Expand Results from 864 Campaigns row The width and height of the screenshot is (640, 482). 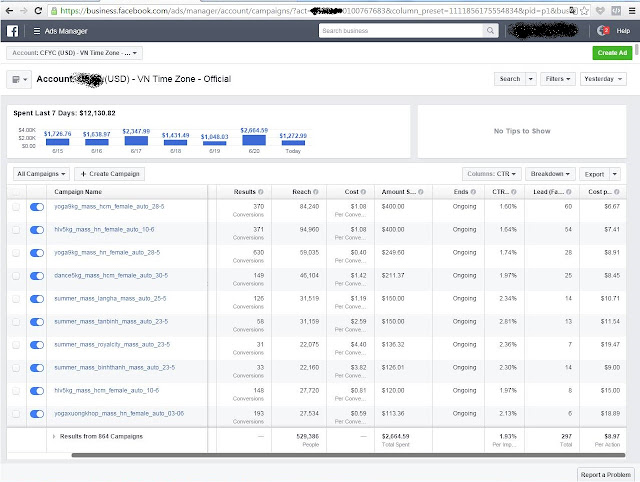click(54, 437)
